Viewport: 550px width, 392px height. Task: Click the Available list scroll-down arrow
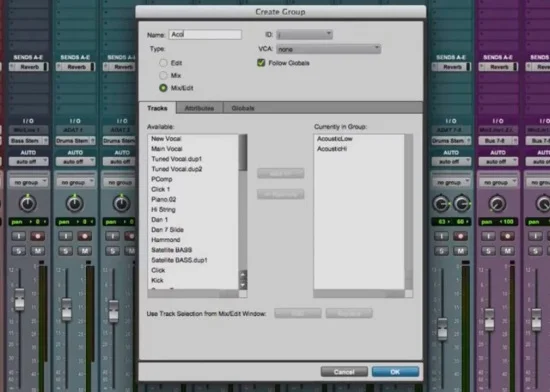[243, 284]
